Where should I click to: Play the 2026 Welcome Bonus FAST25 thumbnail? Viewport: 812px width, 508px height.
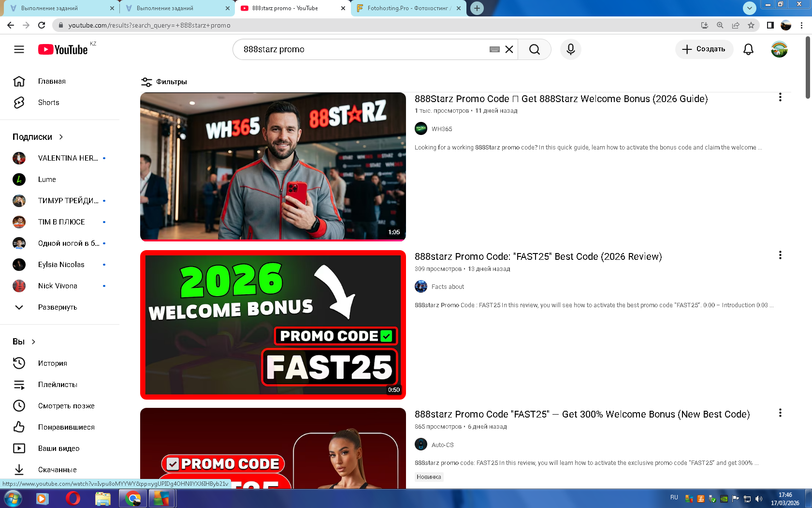click(x=273, y=325)
